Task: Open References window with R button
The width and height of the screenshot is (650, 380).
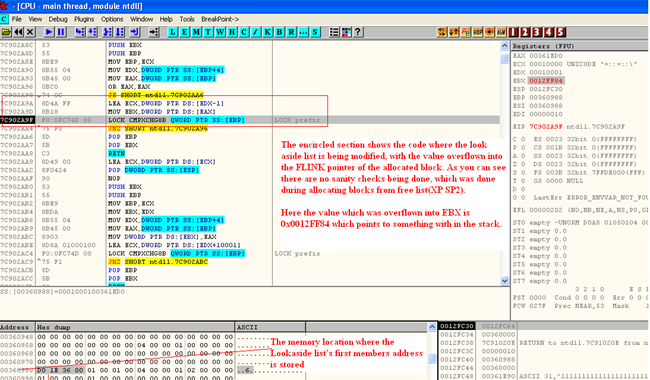Action: (x=291, y=32)
